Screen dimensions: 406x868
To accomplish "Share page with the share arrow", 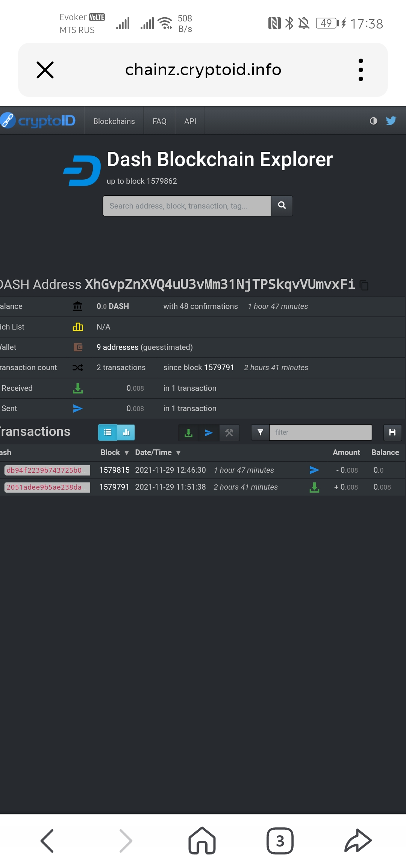I will click(358, 841).
